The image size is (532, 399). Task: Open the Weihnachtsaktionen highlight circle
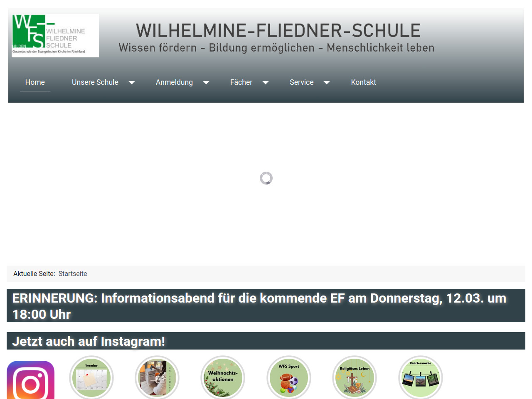coord(223,378)
